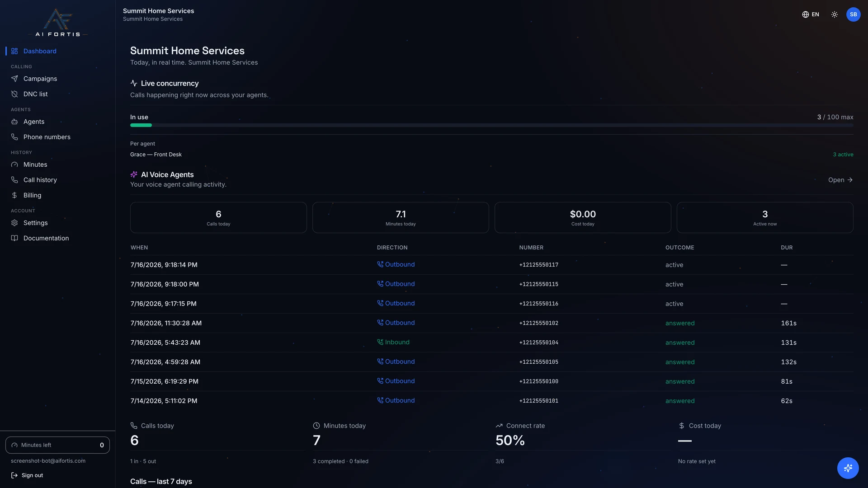The width and height of the screenshot is (868, 488).
Task: Switch language using EN selector
Action: pos(811,14)
